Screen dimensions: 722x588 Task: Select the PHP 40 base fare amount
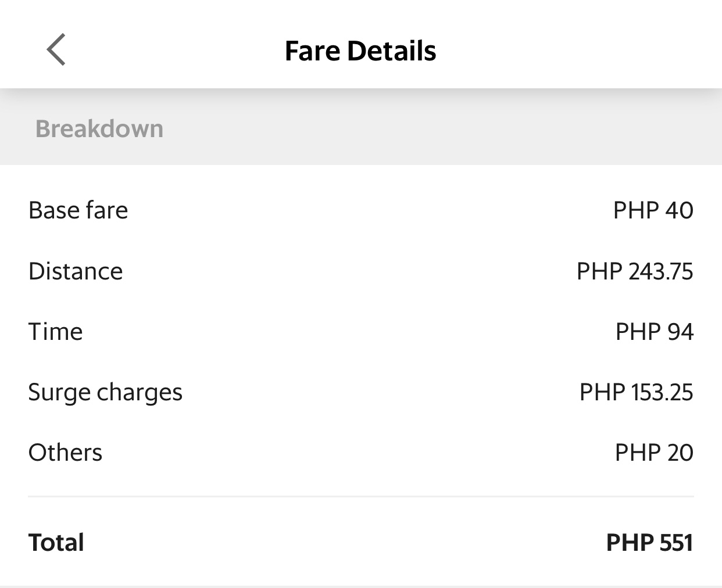tap(653, 210)
